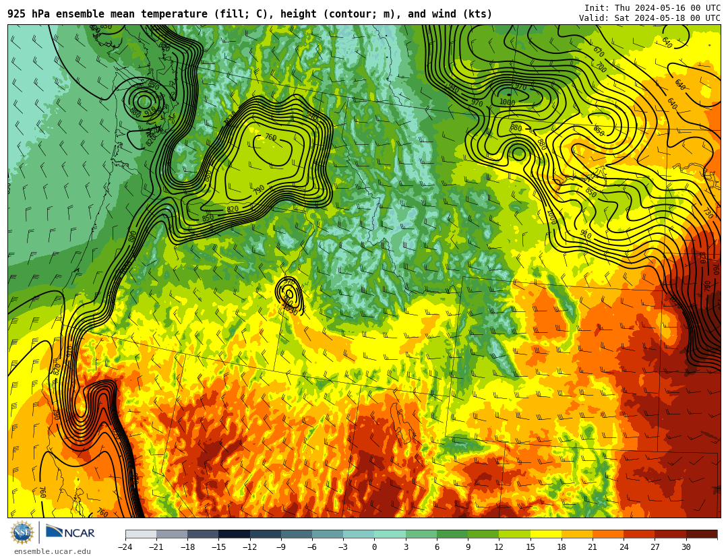The height and width of the screenshot is (560, 728).
Task: Click the '790' height contour label
Action: [259, 189]
